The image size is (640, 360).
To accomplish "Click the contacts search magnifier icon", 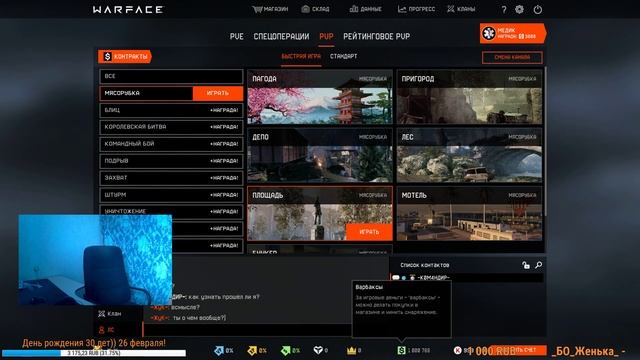I will [x=539, y=265].
